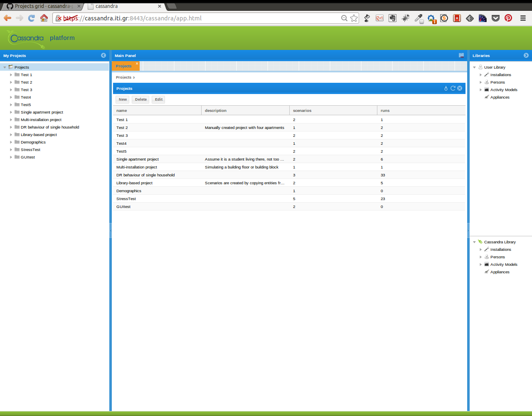The image size is (532, 416).
Task: Click the Cassandra platform logo
Action: (25, 38)
